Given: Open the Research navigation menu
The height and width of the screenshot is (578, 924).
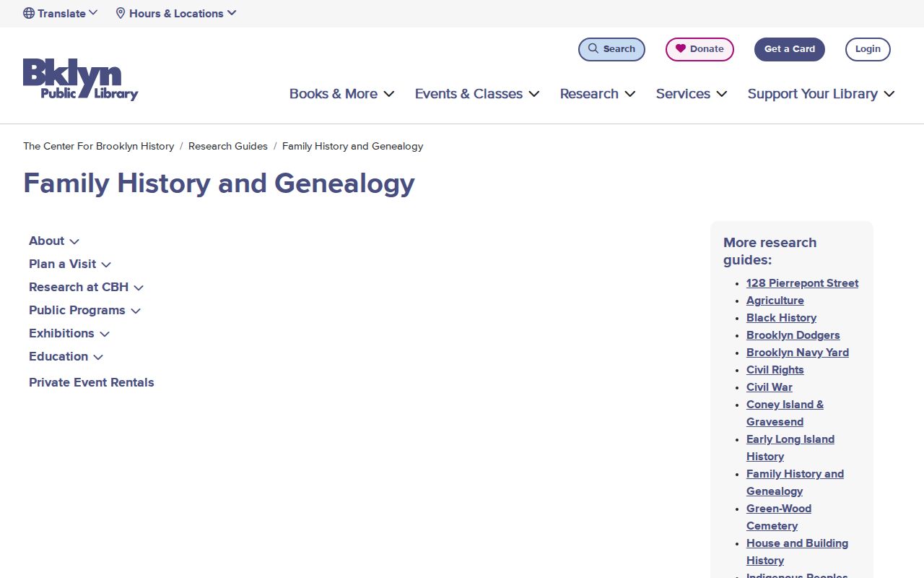Looking at the screenshot, I should pos(598,94).
